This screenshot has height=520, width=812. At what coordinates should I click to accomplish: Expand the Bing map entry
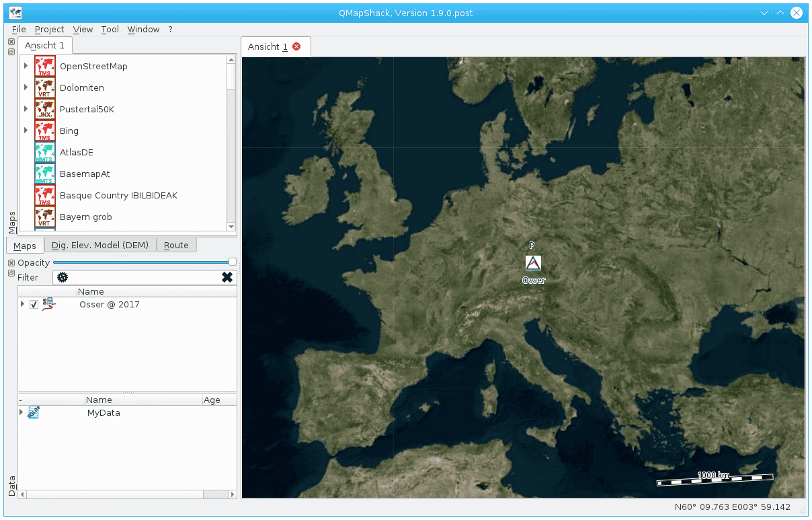(x=26, y=131)
